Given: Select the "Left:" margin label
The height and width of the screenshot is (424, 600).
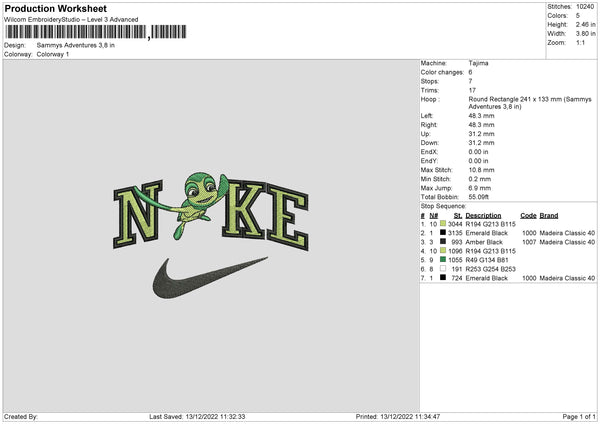Looking at the screenshot, I should tap(427, 116).
